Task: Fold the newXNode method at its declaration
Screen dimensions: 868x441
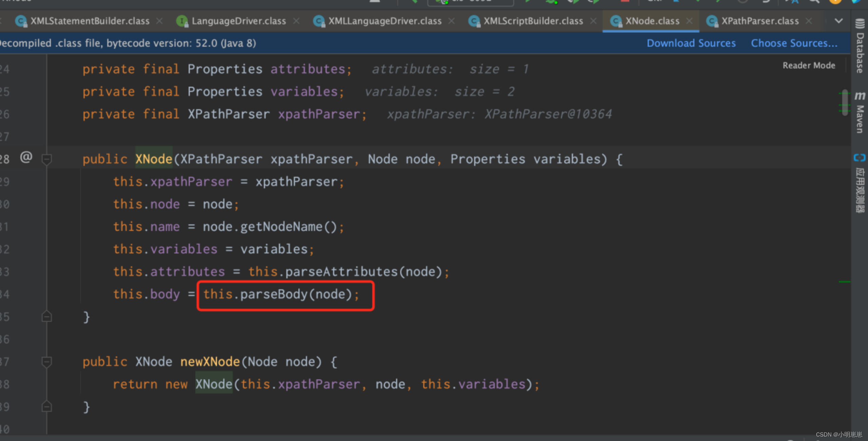Action: (46, 362)
